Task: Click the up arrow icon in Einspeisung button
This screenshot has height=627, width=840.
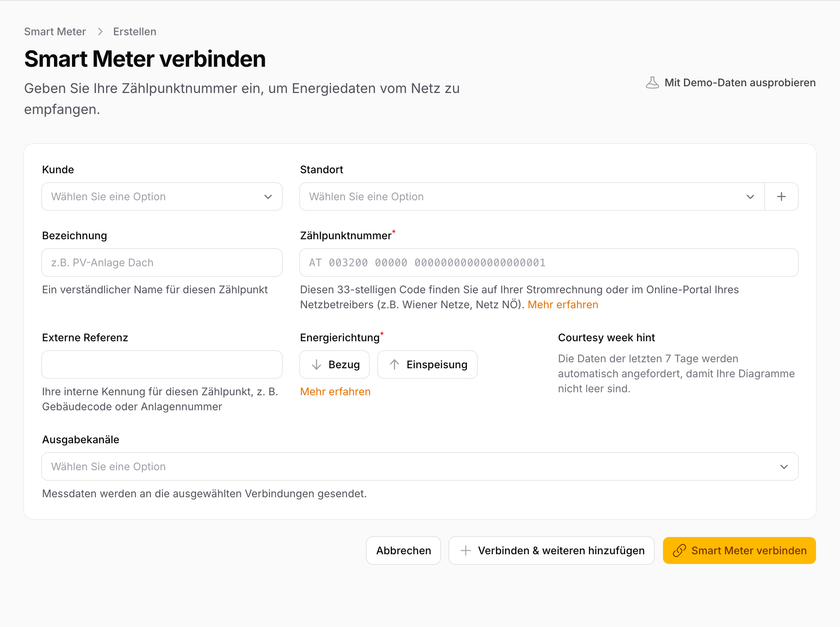Action: tap(394, 364)
